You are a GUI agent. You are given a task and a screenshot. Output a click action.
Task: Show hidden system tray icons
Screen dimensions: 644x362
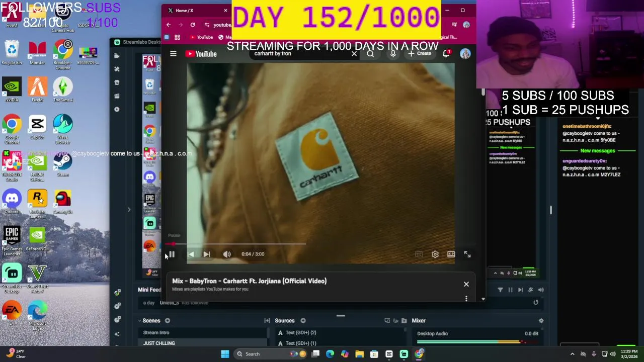[x=572, y=354]
